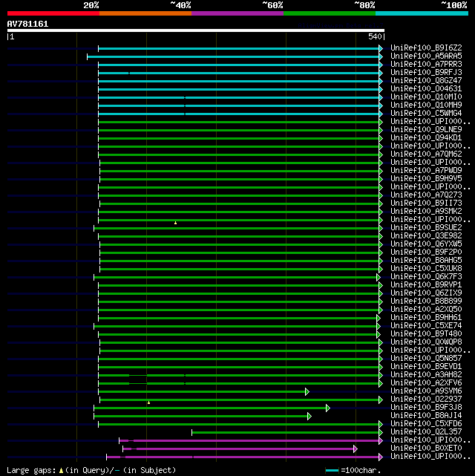Open the UniRef100_B9I6Z2 hit label
The height and width of the screenshot is (476, 475).
pyautogui.click(x=426, y=48)
